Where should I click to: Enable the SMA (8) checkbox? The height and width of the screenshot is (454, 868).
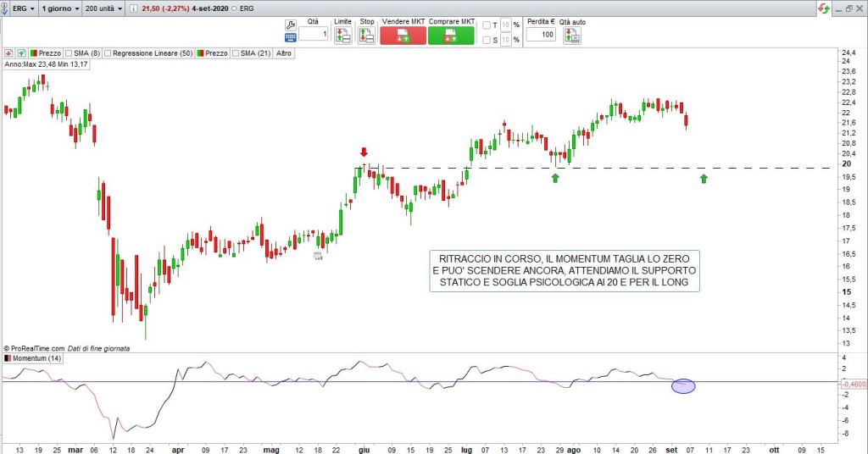pyautogui.click(x=68, y=53)
